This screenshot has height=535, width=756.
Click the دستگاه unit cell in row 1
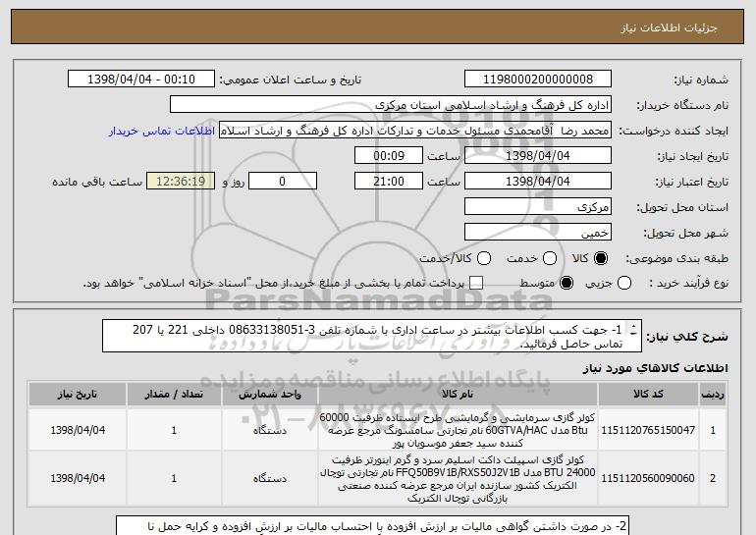click(270, 430)
